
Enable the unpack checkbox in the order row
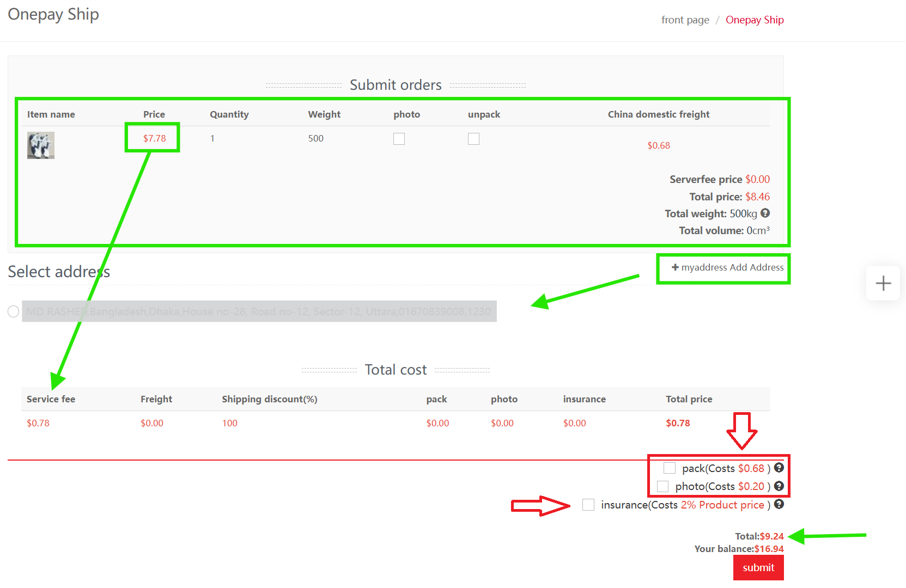point(473,139)
